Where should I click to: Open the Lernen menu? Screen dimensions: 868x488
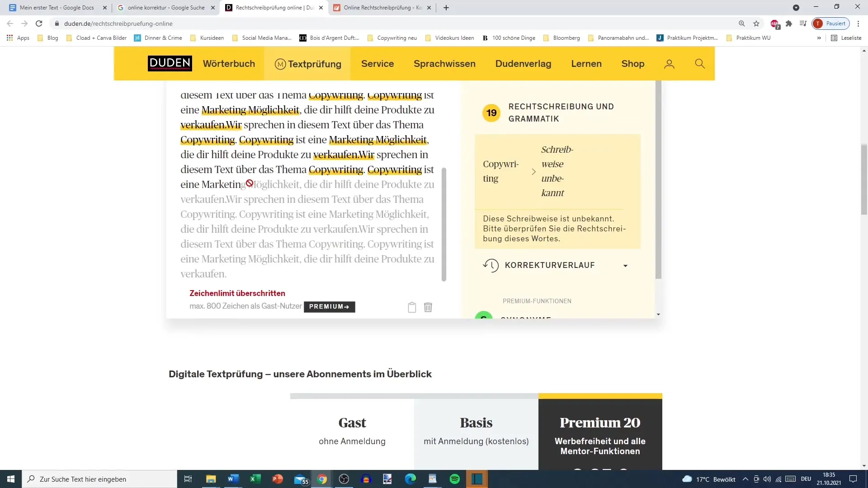pyautogui.click(x=586, y=64)
